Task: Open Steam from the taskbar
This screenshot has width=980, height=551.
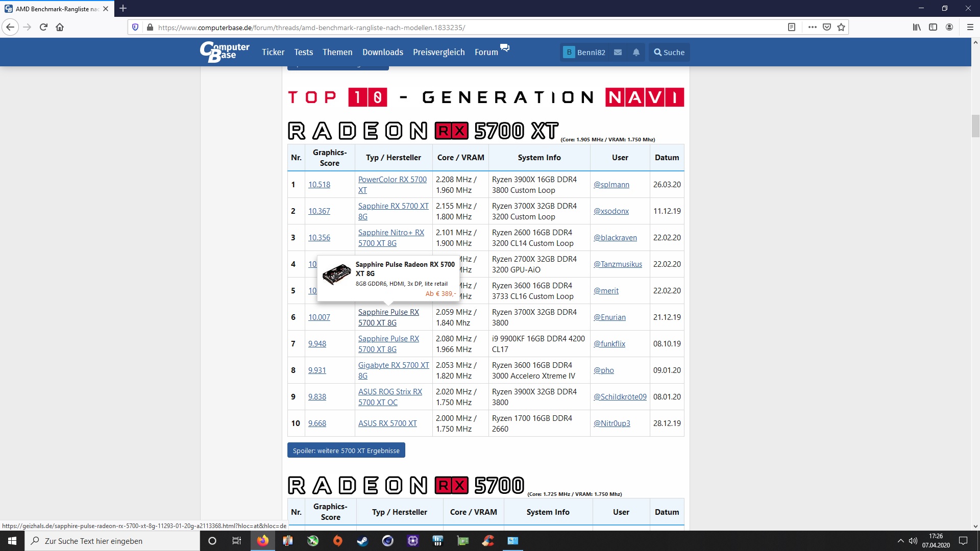Action: click(362, 541)
